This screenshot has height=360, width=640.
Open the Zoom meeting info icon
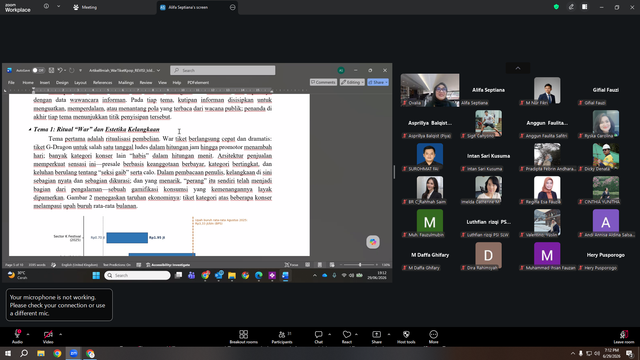[x=46, y=7]
